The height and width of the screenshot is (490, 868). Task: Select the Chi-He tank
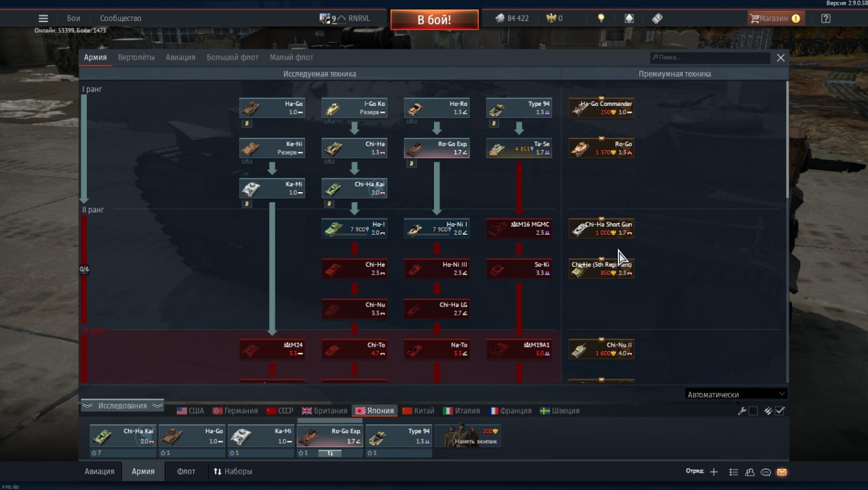354,269
